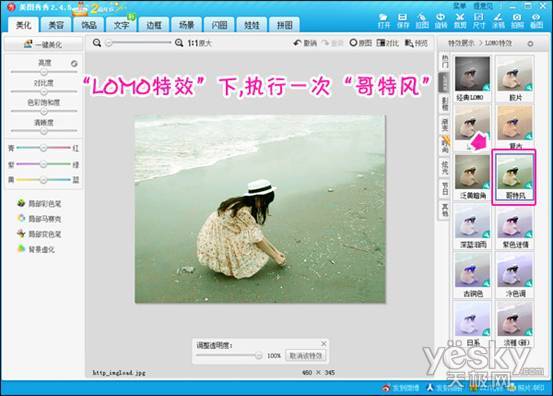
Task: Toggle 原图 original image view
Action: point(360,43)
